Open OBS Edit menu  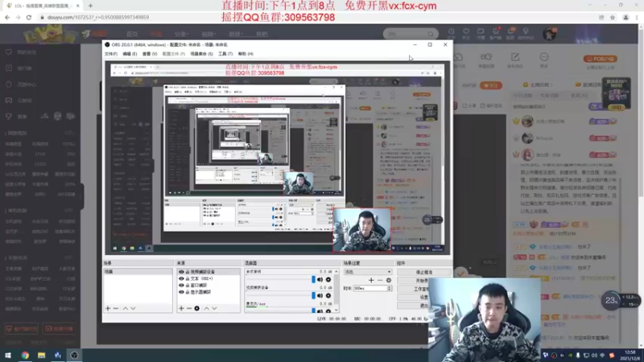130,54
